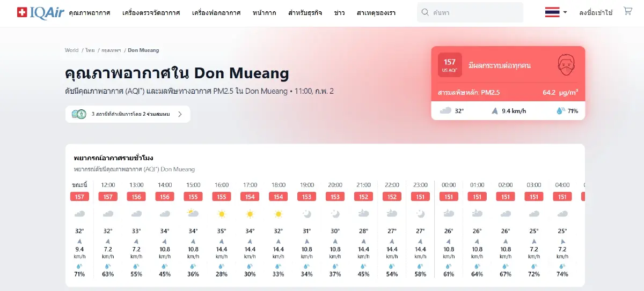Viewport: 644px width, 291px height.
Task: Open the ข่าว menu item
Action: (339, 12)
